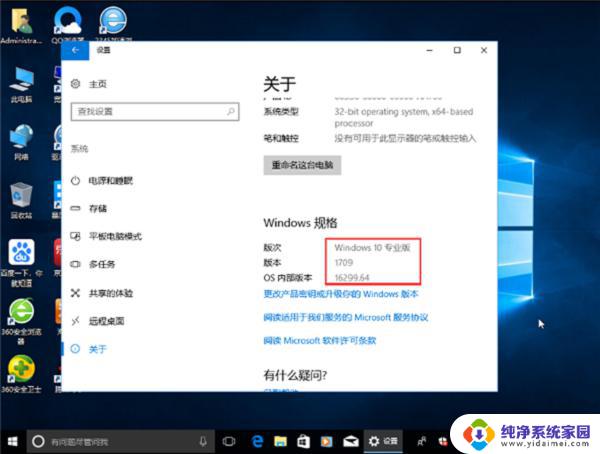Open Task View from the taskbar
This screenshot has width=600, height=454.
(x=229, y=440)
